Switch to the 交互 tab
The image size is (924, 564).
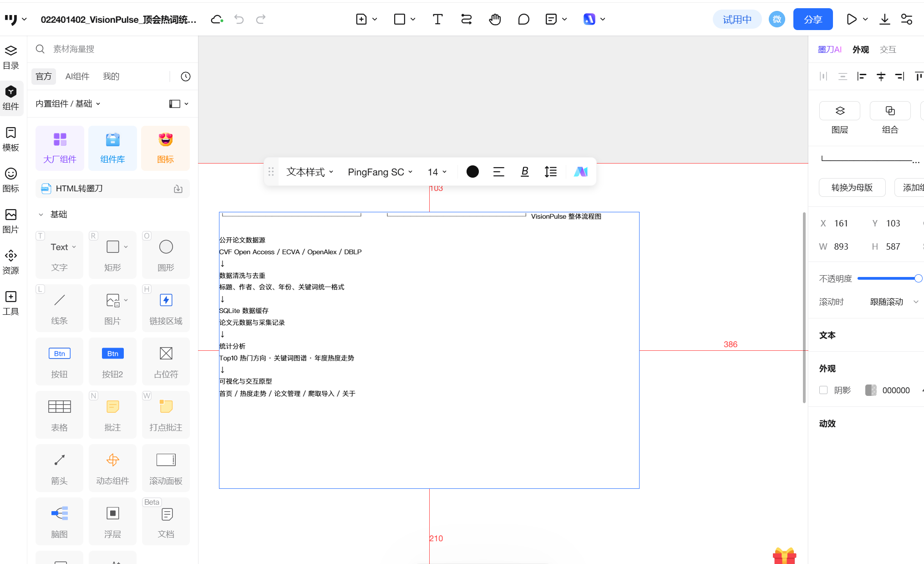888,50
